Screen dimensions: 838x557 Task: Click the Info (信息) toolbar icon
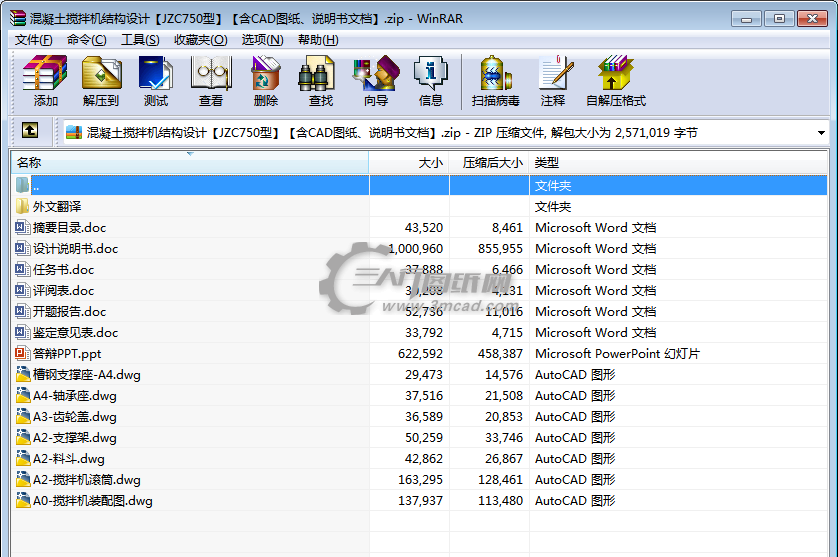[430, 73]
